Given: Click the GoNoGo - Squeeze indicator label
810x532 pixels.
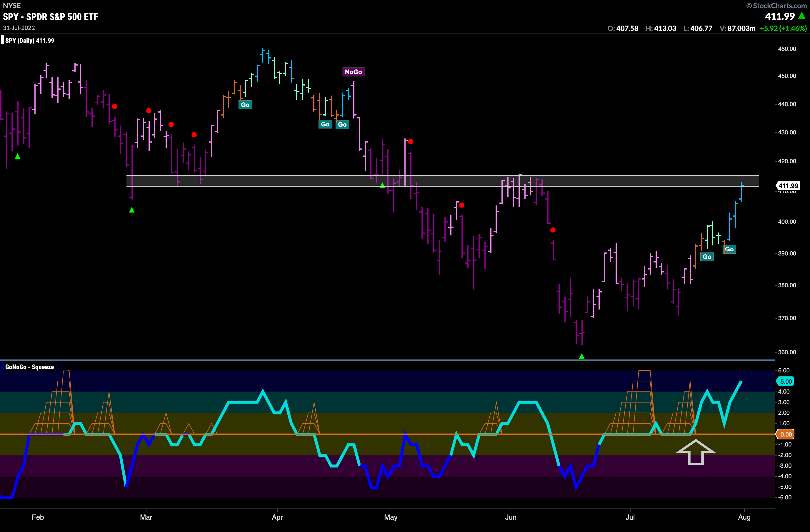Looking at the screenshot, I should click(29, 367).
